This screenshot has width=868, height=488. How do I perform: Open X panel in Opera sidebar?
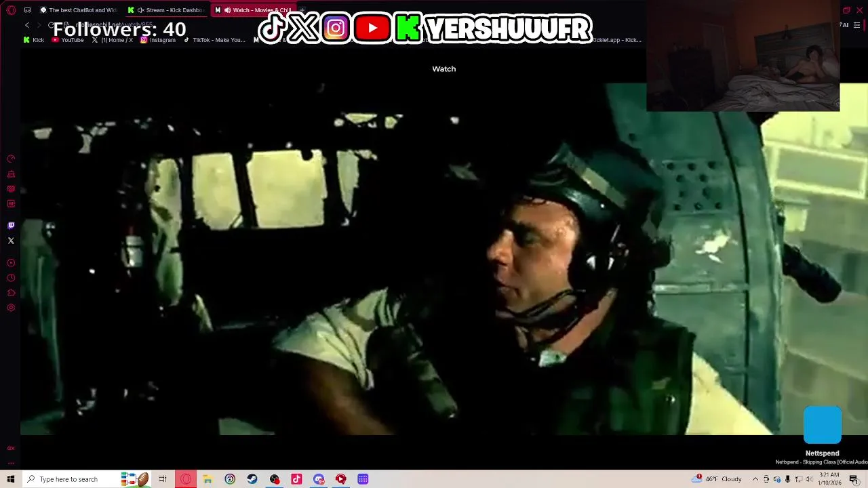click(11, 241)
